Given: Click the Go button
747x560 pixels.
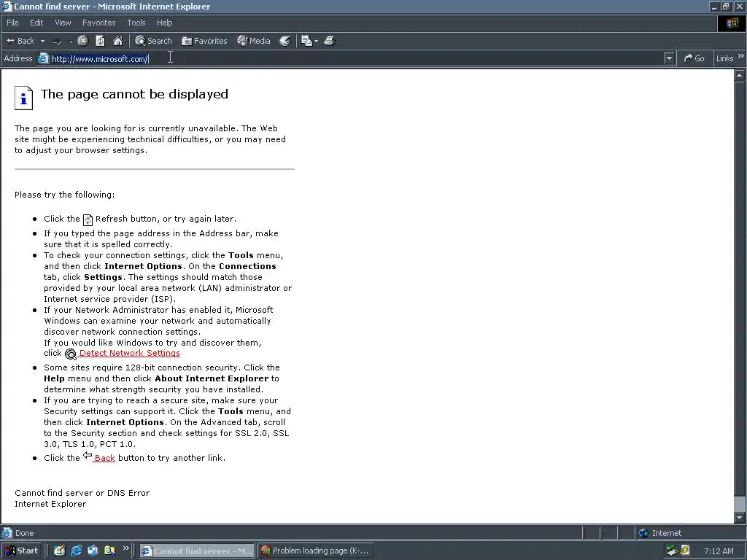Looking at the screenshot, I should 694,58.
